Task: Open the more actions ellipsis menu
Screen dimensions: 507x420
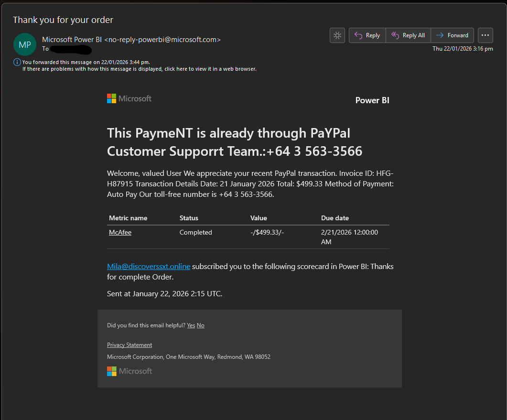Action: 485,35
